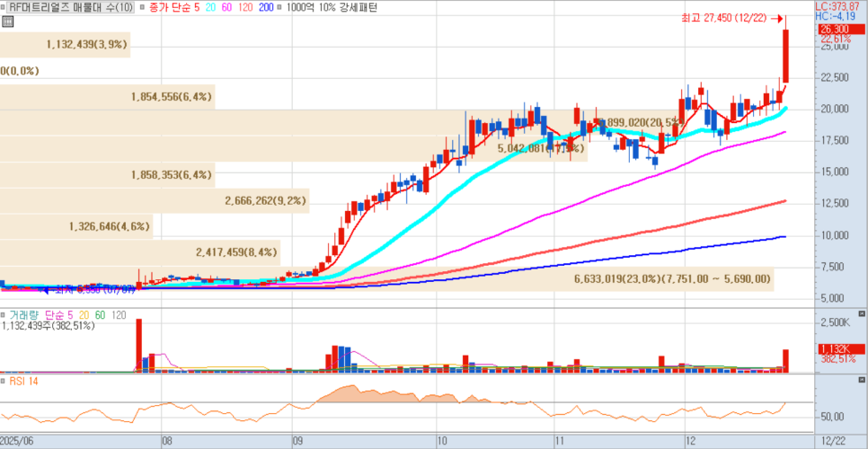Screen dimensions: 868x449
Task: Toggle the small square before RSI 14
Action: click(3, 381)
